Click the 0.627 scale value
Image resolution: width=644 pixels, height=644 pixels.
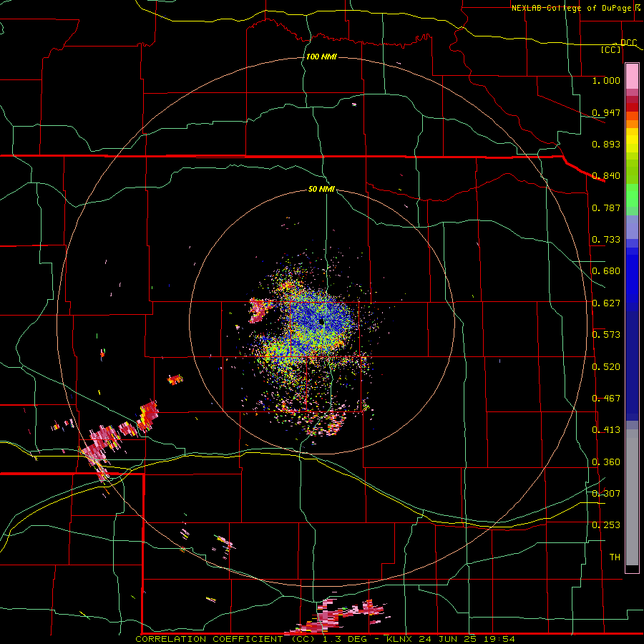[x=606, y=303]
